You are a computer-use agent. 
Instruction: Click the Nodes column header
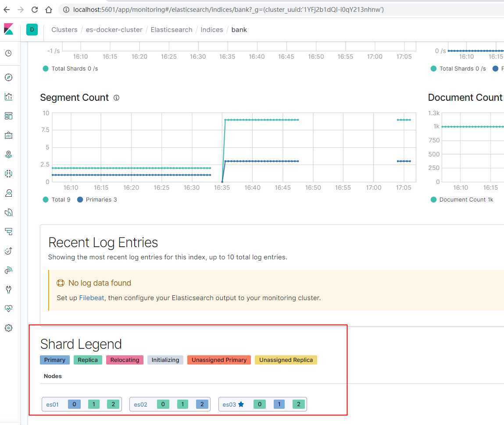(x=53, y=376)
